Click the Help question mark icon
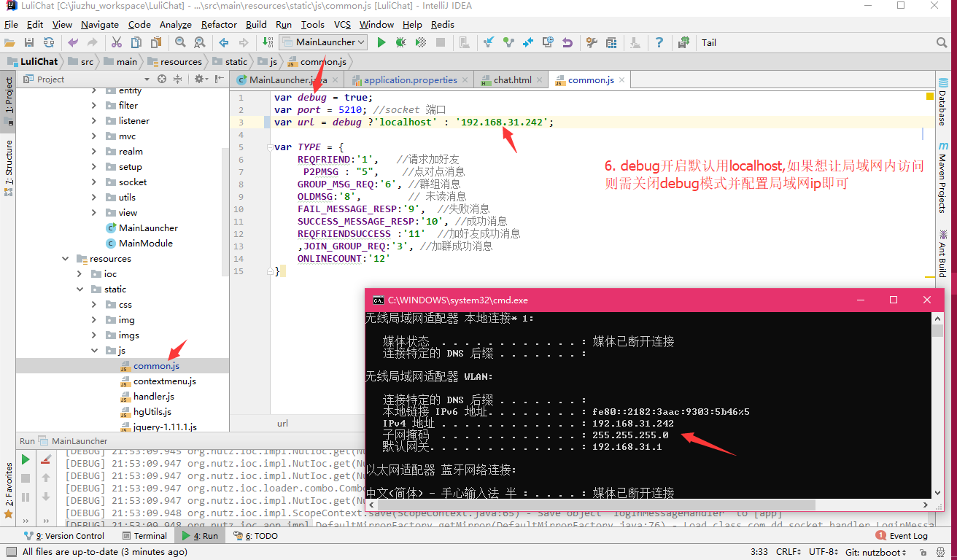957x560 pixels. tap(659, 42)
